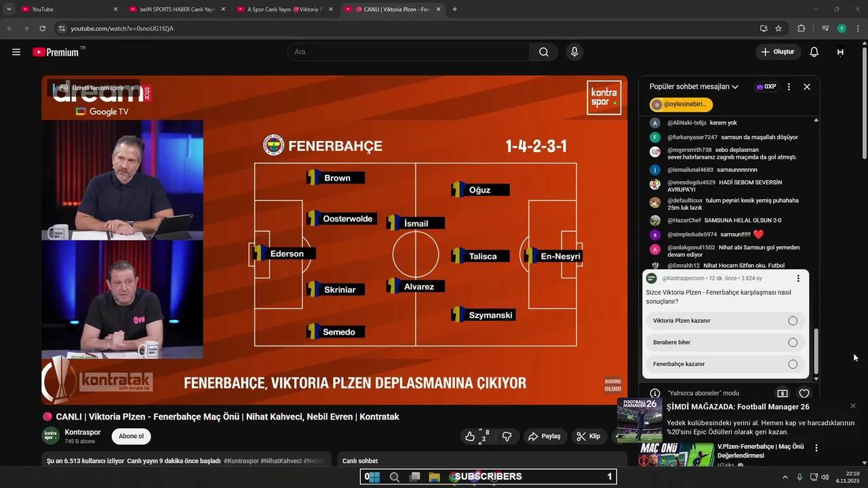The width and height of the screenshot is (868, 488).
Task: Click the 'Abone ol' subscribe button
Action: click(x=131, y=436)
